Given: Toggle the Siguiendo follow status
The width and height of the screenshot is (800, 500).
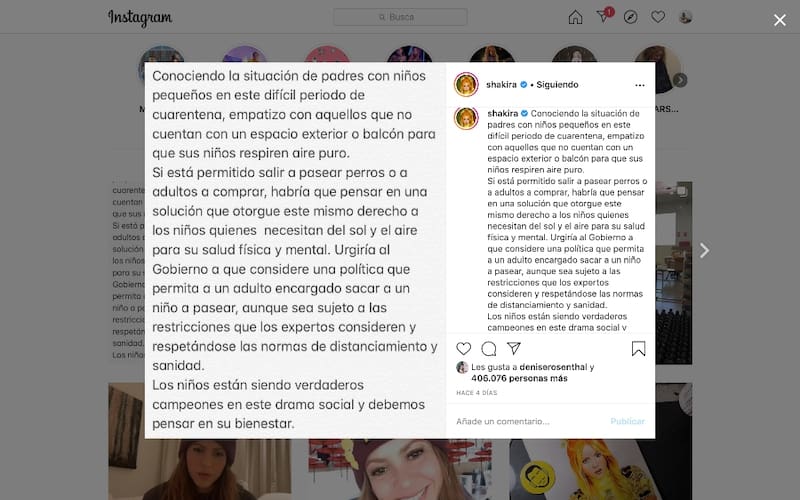Looking at the screenshot, I should 557,85.
